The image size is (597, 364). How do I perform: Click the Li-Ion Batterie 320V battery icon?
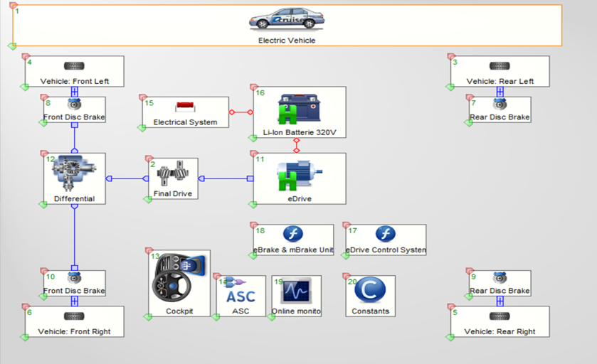(x=299, y=108)
